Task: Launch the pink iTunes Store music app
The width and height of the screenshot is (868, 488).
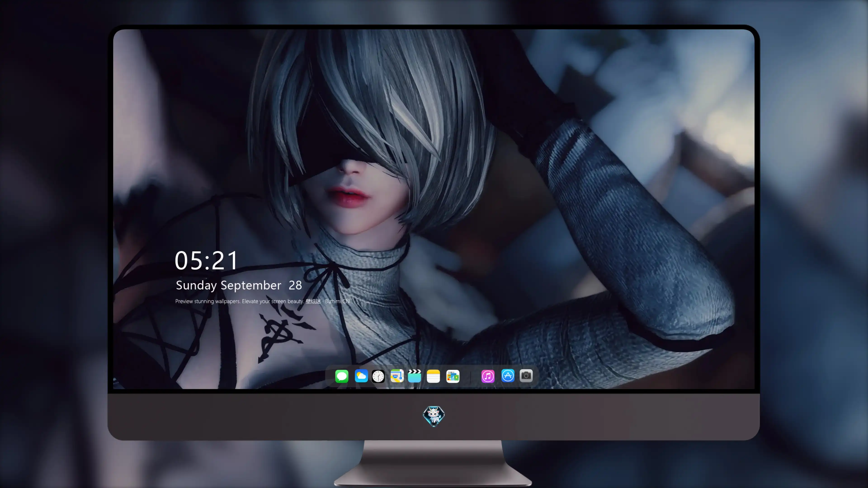Action: (x=488, y=376)
